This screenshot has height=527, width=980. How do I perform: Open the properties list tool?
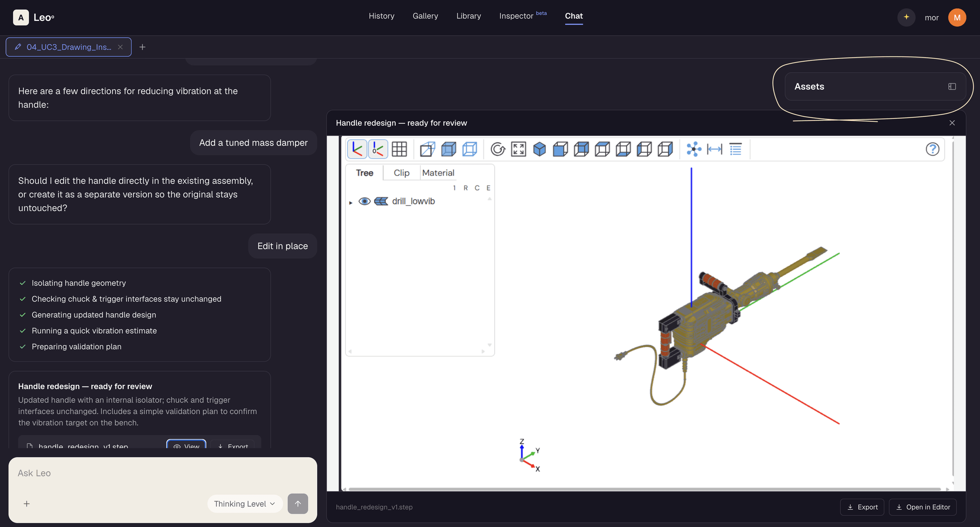(x=735, y=149)
